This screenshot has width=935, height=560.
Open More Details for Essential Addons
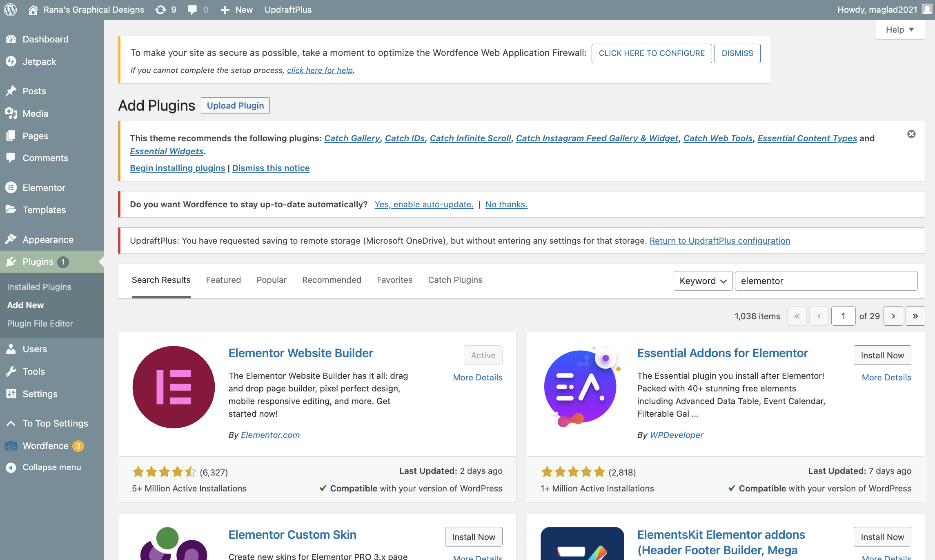click(x=886, y=378)
